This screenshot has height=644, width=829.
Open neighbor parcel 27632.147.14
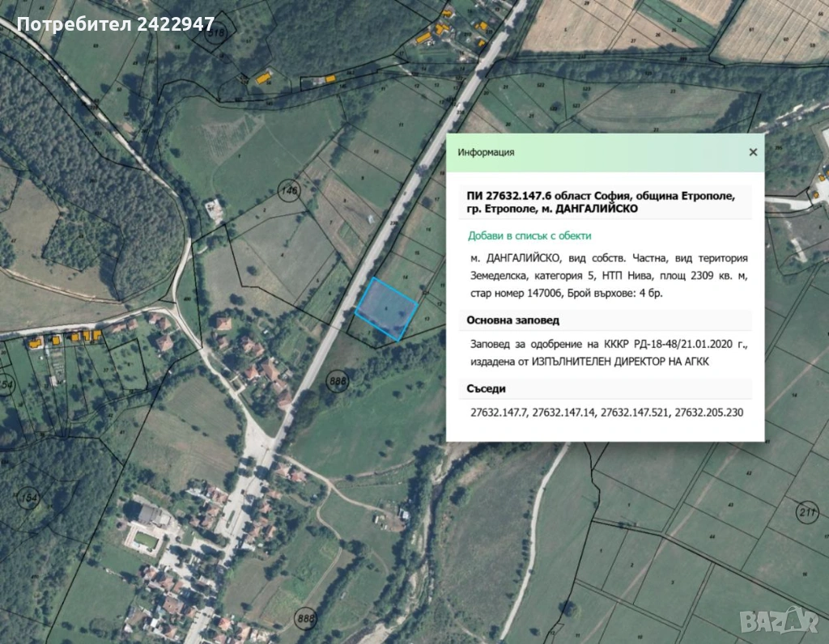pyautogui.click(x=563, y=413)
